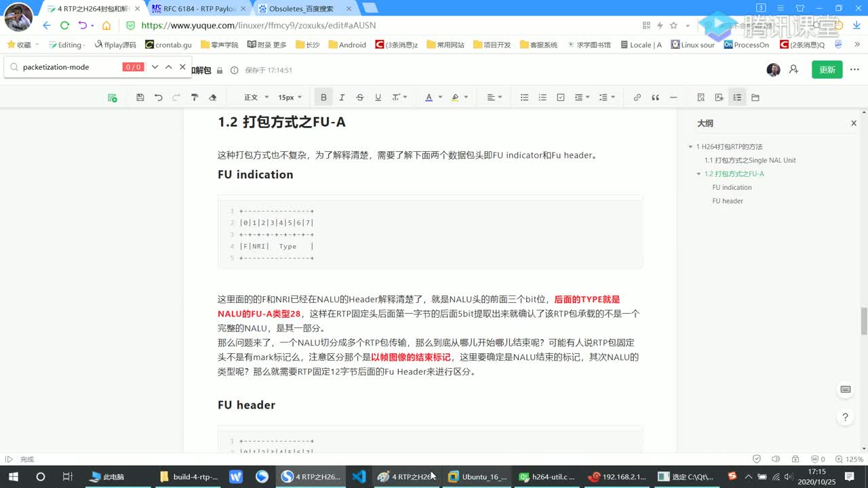Viewport: 868px width, 488px height.
Task: Open the indent options dropdown
Action: (x=581, y=98)
